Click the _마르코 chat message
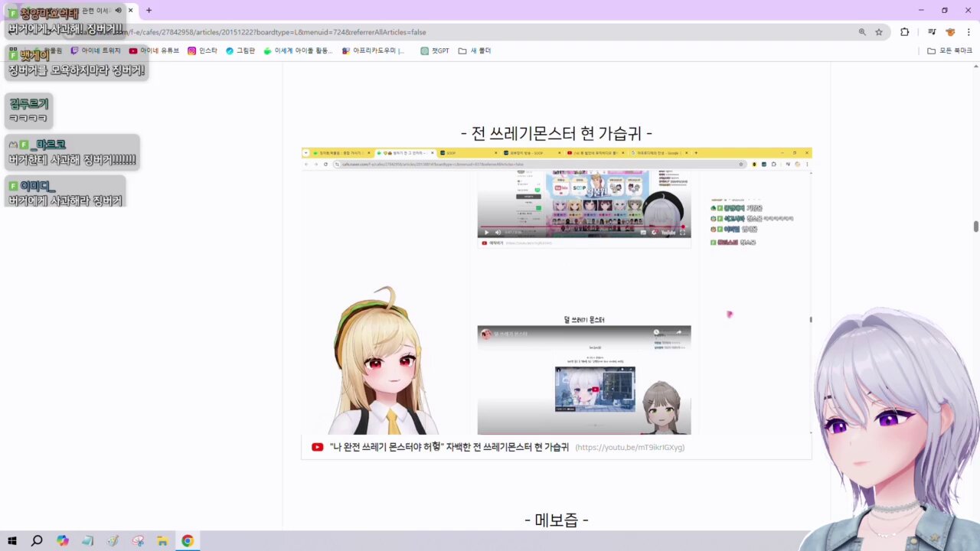 tap(72, 152)
